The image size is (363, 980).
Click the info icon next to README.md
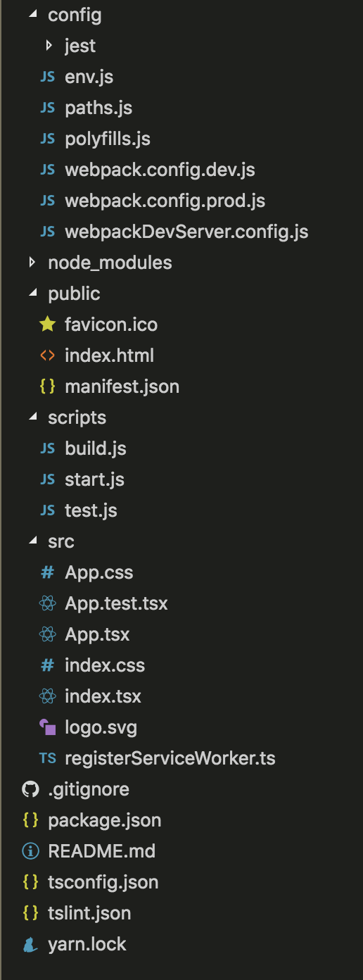pyautogui.click(x=30, y=851)
